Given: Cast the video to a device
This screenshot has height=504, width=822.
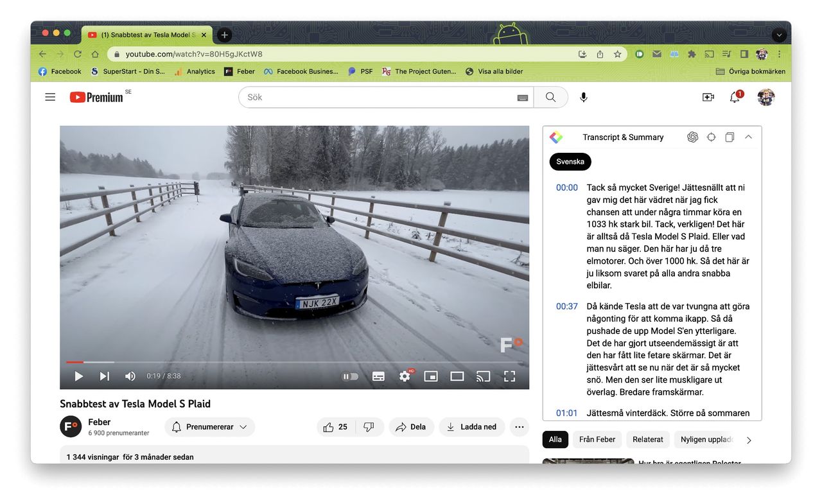Looking at the screenshot, I should (484, 376).
